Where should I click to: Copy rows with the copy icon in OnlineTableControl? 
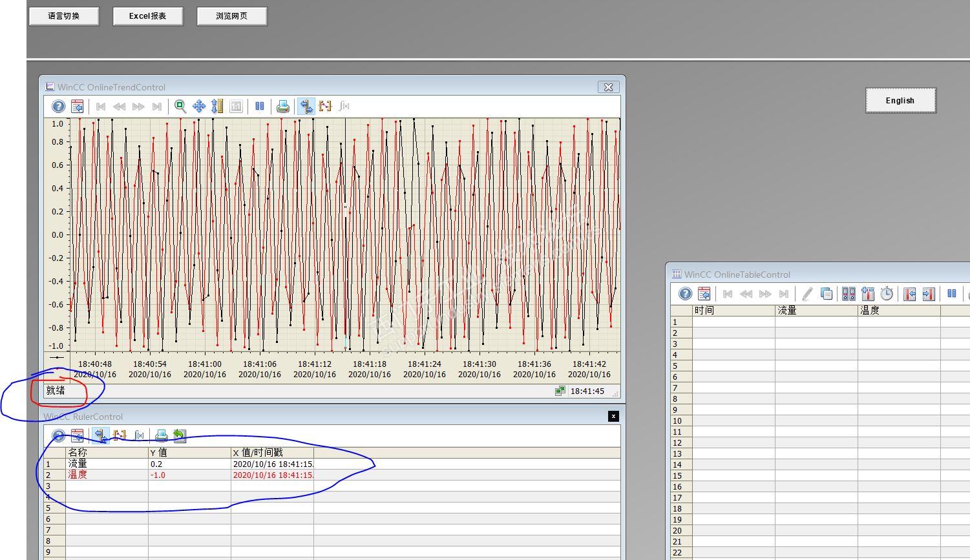coord(826,294)
